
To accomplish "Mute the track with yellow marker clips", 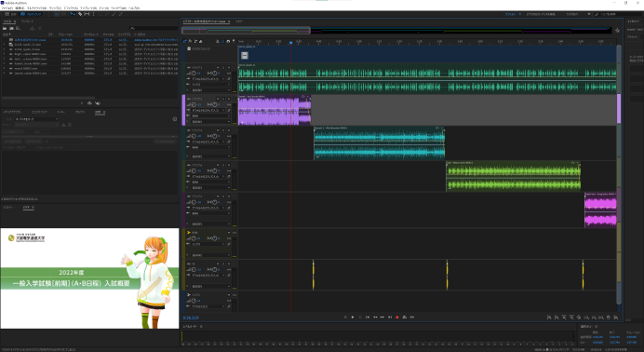I will click(218, 264).
